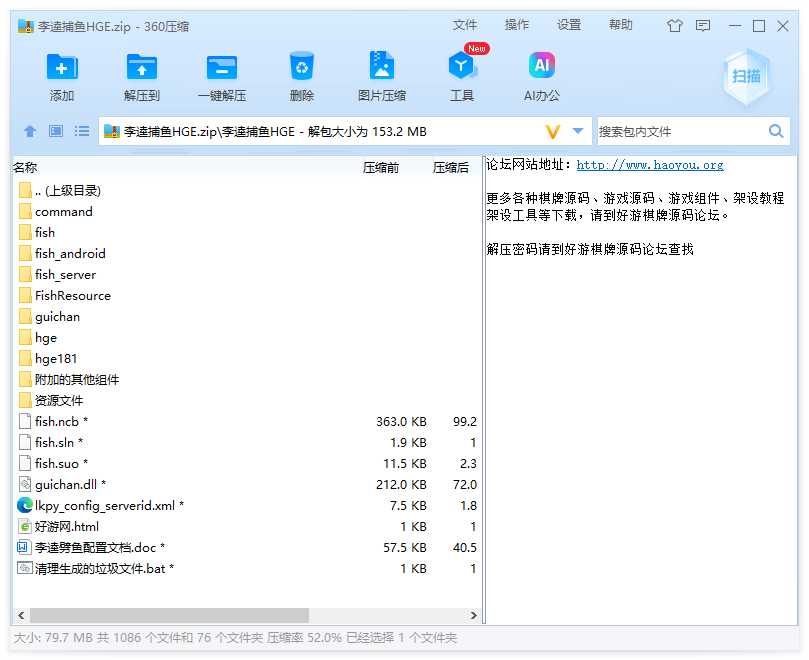Switch to the large icon view mode

pyautogui.click(x=56, y=132)
